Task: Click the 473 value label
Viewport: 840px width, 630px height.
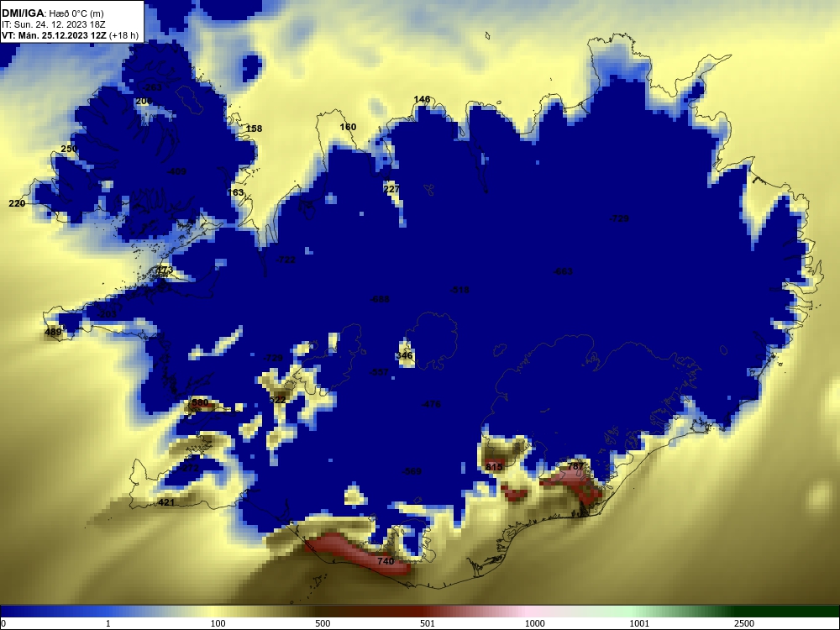Action: [165, 270]
